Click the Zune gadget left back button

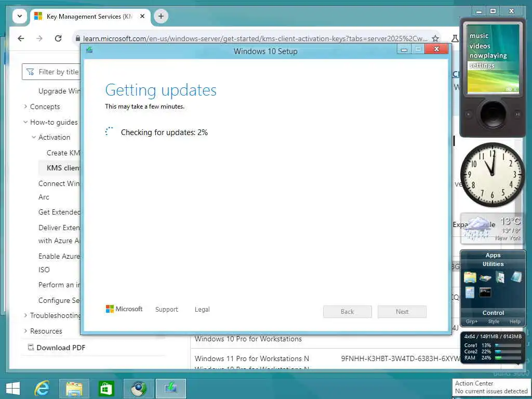(468, 114)
